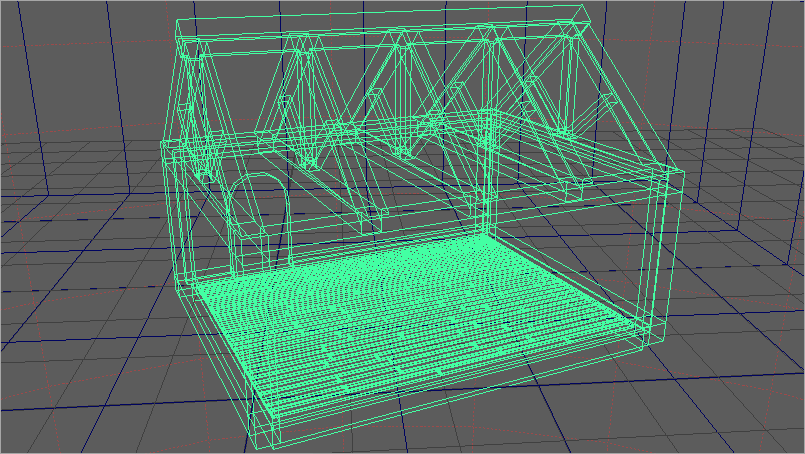805x454 pixels.
Task: Click the roof ridge beam at the top
Action: (380, 24)
